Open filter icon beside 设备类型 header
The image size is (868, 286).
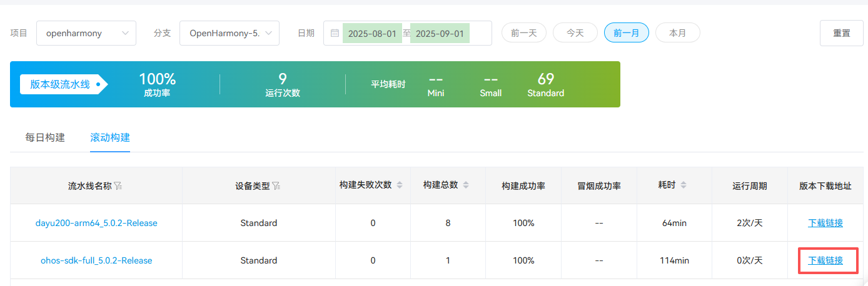point(276,185)
